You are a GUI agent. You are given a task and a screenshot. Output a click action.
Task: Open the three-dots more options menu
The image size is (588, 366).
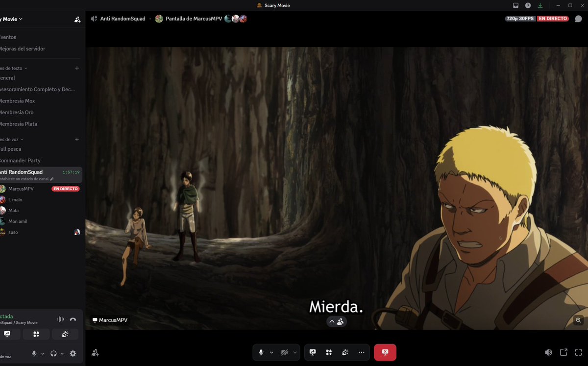(361, 352)
